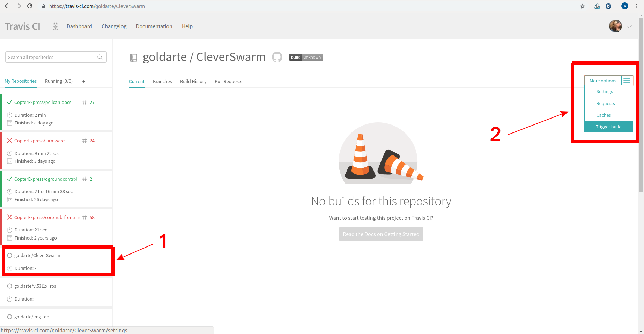The height and width of the screenshot is (334, 644).
Task: Select Trigger build from options menu
Action: click(608, 127)
